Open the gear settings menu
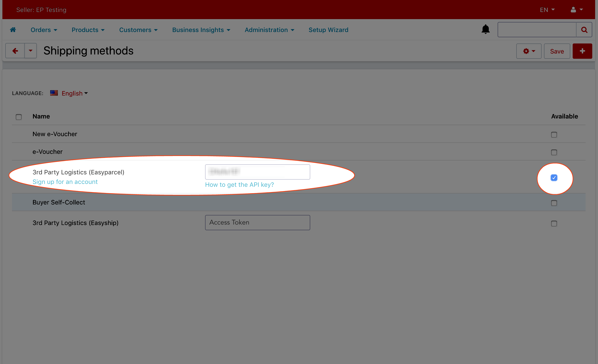Viewport: 598px width, 364px height. [x=529, y=51]
